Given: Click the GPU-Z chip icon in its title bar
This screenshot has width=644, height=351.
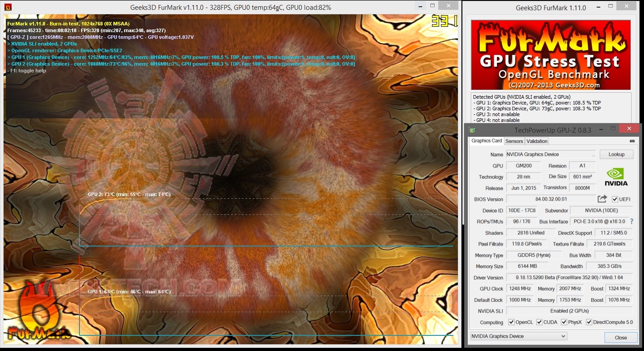Looking at the screenshot, I should pos(472,130).
